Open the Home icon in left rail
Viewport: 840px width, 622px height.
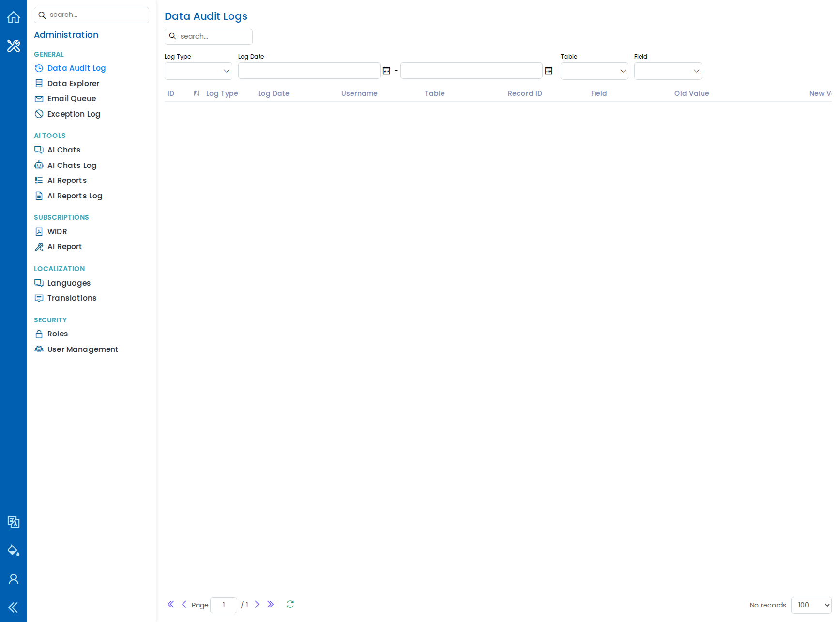pos(14,17)
